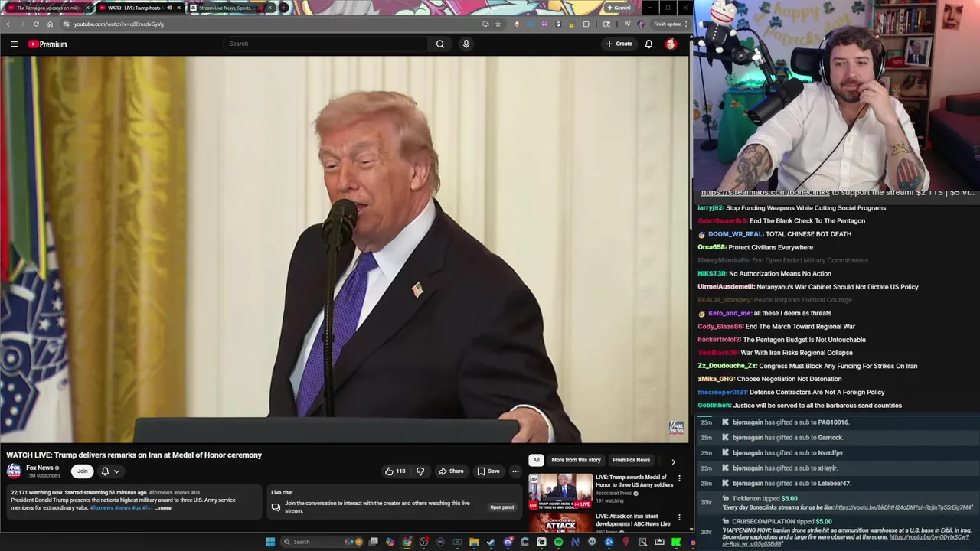Image resolution: width=980 pixels, height=551 pixels.
Task: Click the LIVE: Trump awards Medal of Honor title
Action: (x=634, y=481)
